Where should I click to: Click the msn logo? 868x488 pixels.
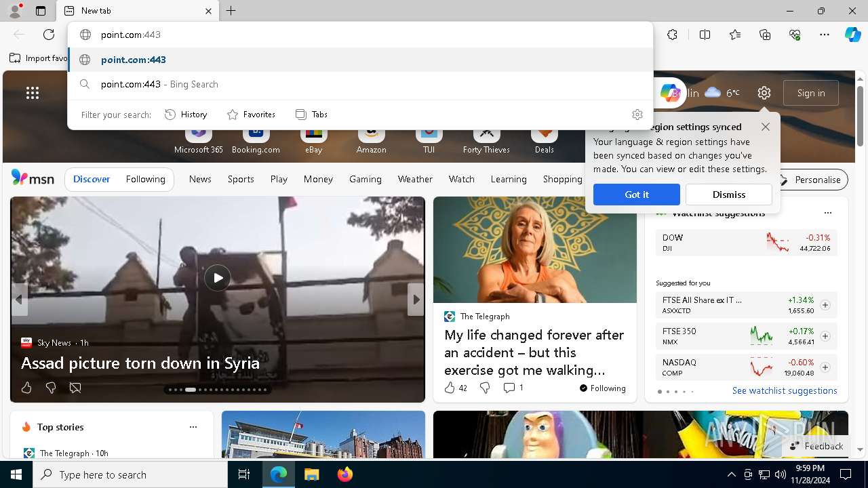pyautogui.click(x=33, y=178)
